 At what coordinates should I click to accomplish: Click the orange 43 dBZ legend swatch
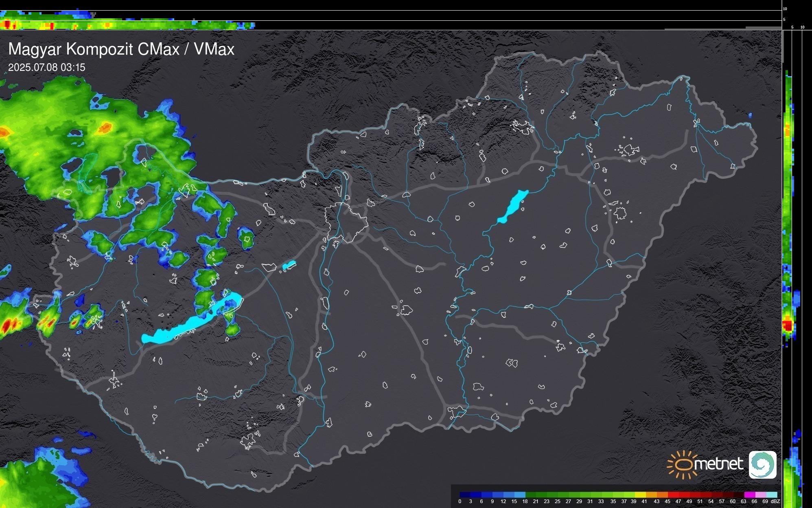[652, 495]
